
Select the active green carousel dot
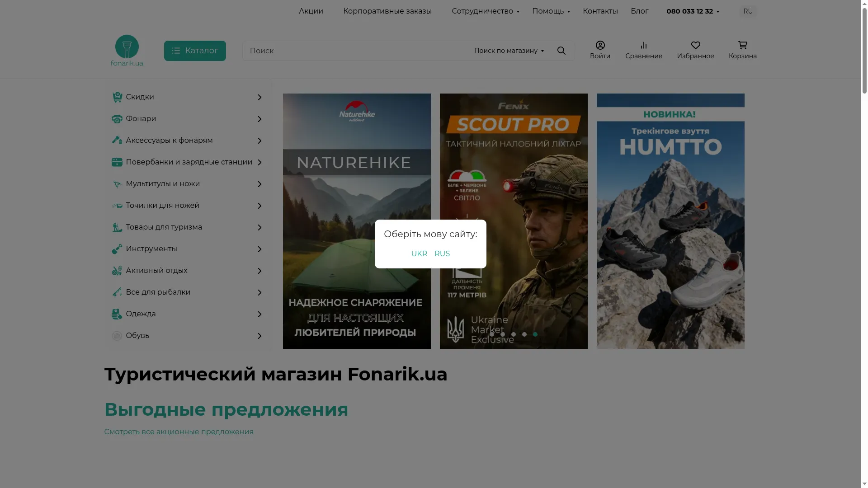point(535,334)
